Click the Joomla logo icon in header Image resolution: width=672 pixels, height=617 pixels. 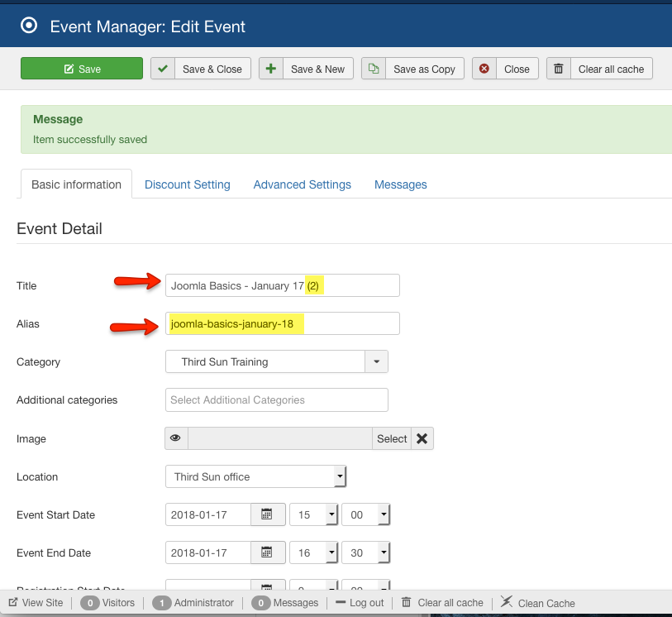29,26
